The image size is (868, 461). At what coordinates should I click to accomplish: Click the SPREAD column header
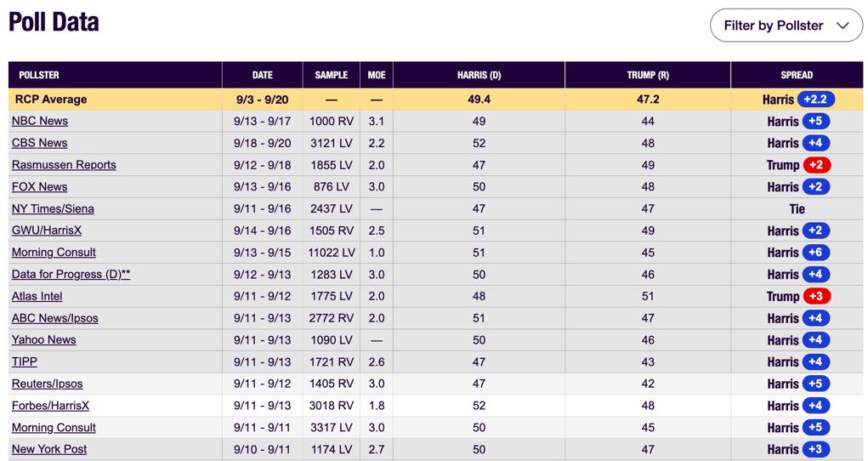(797, 76)
